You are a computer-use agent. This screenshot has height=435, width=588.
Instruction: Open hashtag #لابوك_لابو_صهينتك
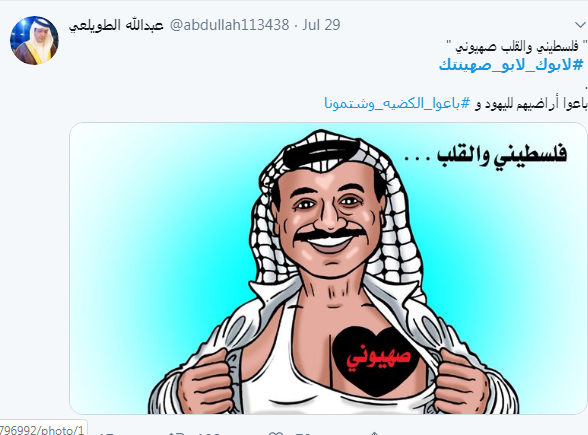point(511,64)
